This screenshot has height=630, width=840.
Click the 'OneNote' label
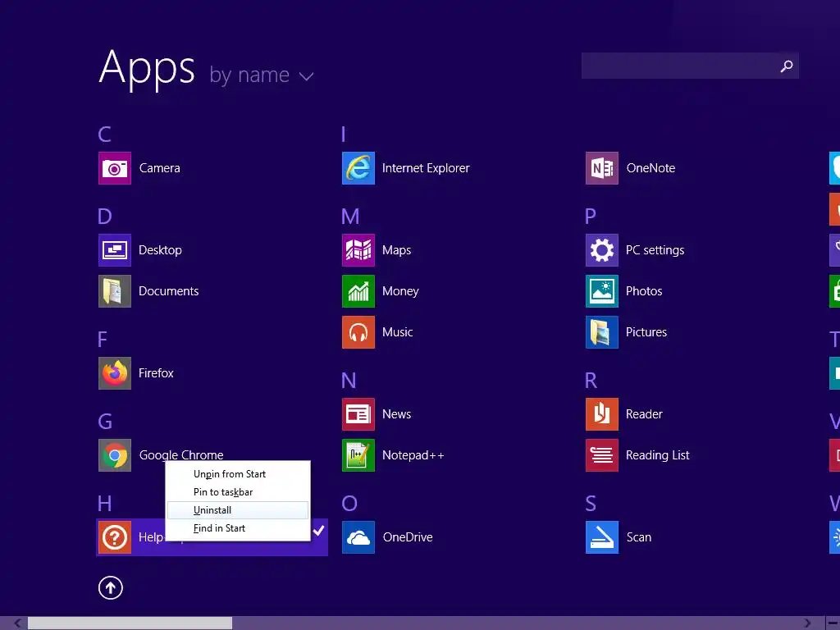pos(651,168)
